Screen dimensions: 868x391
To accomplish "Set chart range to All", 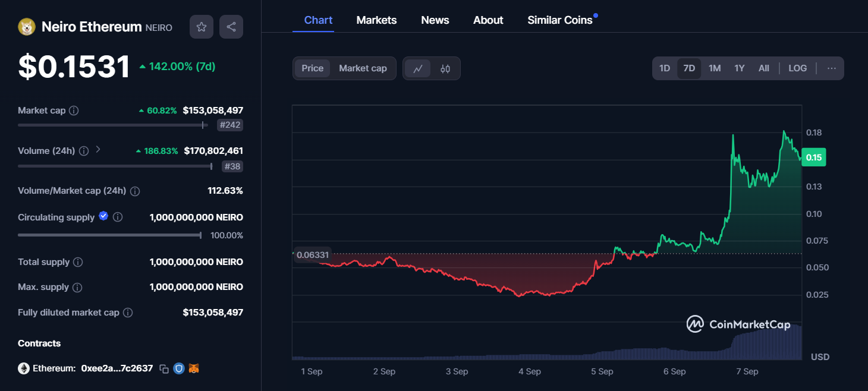I will click(x=764, y=68).
